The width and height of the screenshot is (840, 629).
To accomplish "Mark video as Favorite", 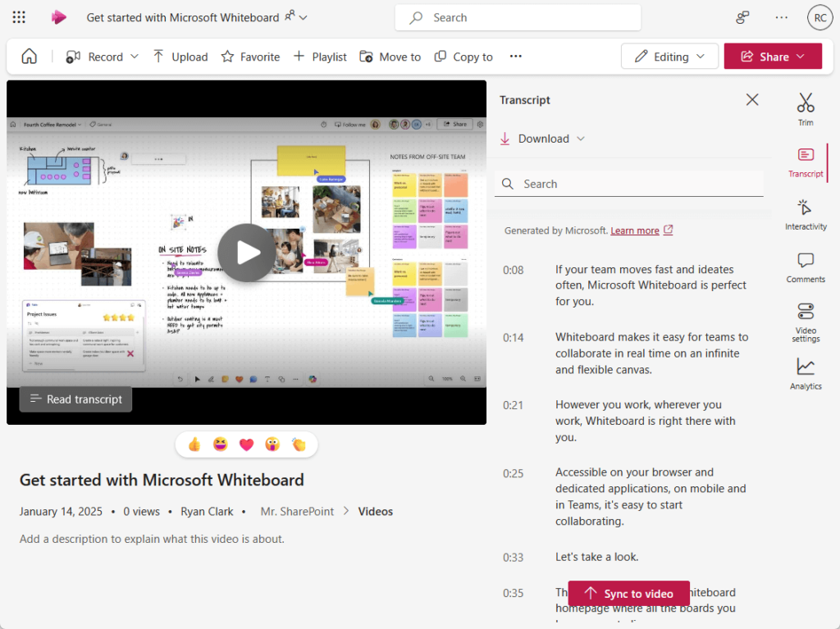I will click(x=250, y=57).
